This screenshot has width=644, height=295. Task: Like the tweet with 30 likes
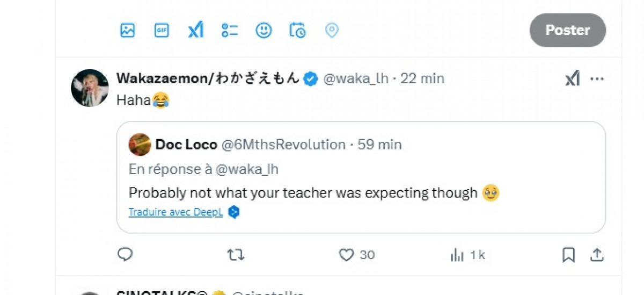pos(347,255)
